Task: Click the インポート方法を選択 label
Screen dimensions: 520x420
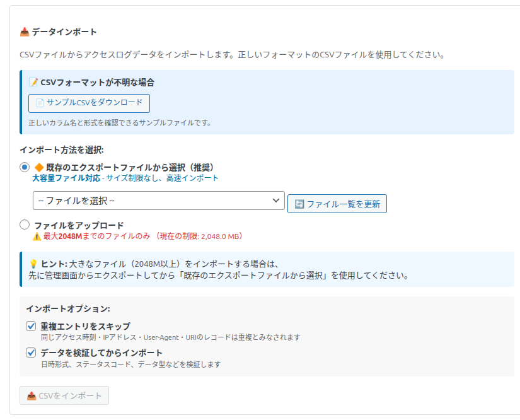Action: [62, 150]
